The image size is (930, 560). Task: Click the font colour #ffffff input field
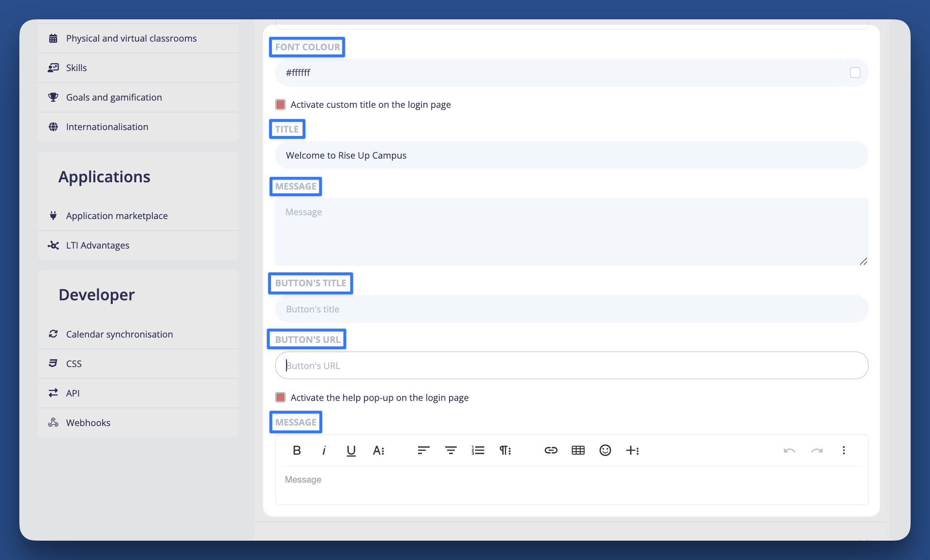coord(558,73)
